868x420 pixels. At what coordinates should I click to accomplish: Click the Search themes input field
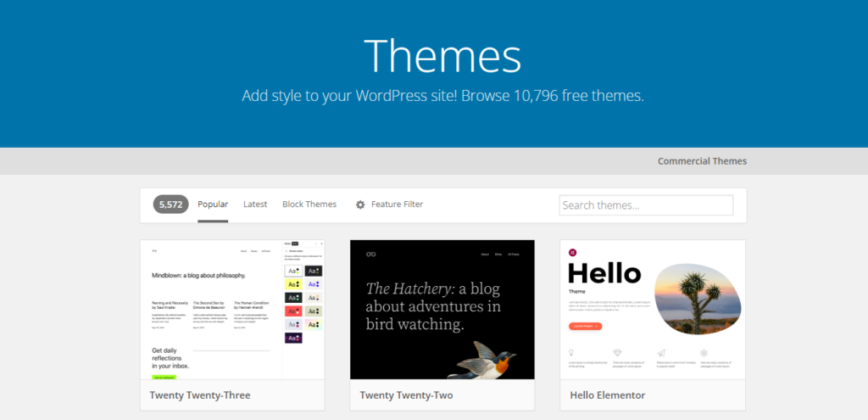click(x=646, y=205)
